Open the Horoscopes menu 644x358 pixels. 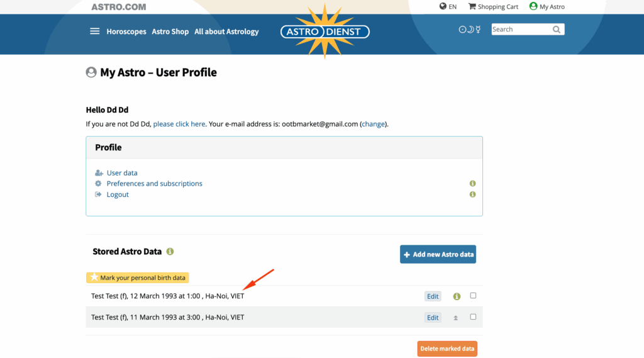click(126, 31)
